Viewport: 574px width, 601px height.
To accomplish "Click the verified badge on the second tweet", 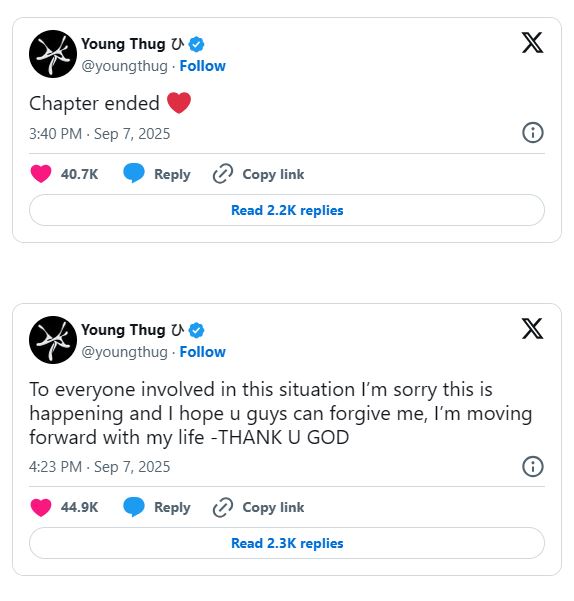I will point(197,330).
